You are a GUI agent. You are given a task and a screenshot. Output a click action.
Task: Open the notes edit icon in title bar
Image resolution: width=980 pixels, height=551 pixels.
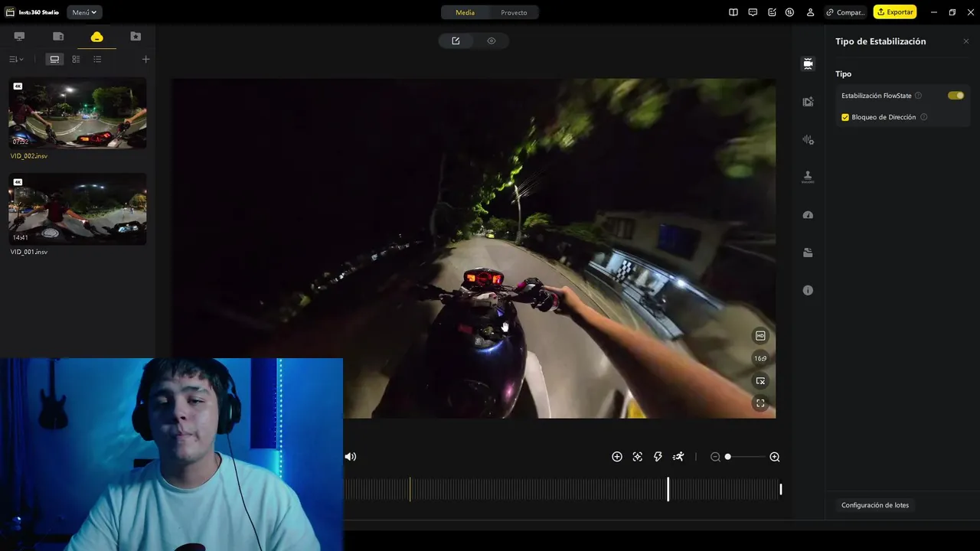772,12
